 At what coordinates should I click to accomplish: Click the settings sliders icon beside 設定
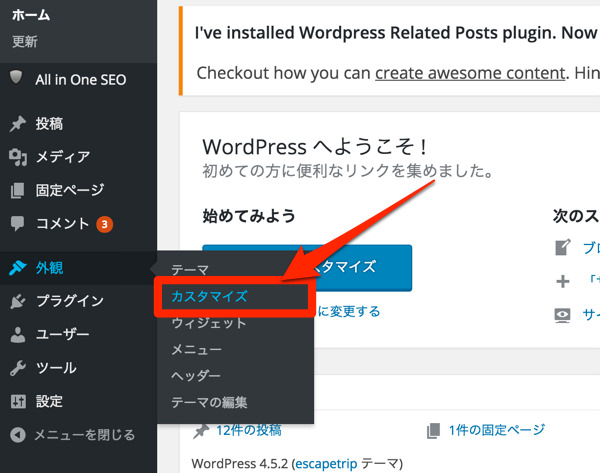pos(18,401)
